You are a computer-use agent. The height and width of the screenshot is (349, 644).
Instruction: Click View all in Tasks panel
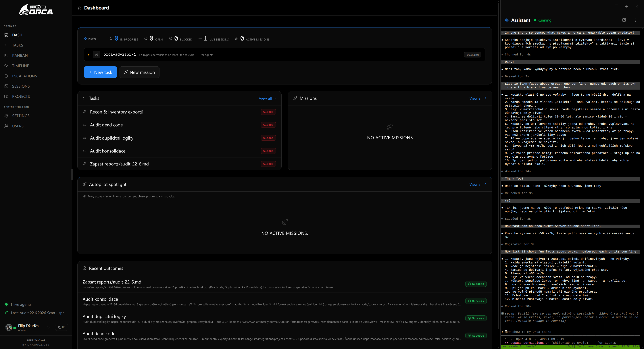point(268,98)
